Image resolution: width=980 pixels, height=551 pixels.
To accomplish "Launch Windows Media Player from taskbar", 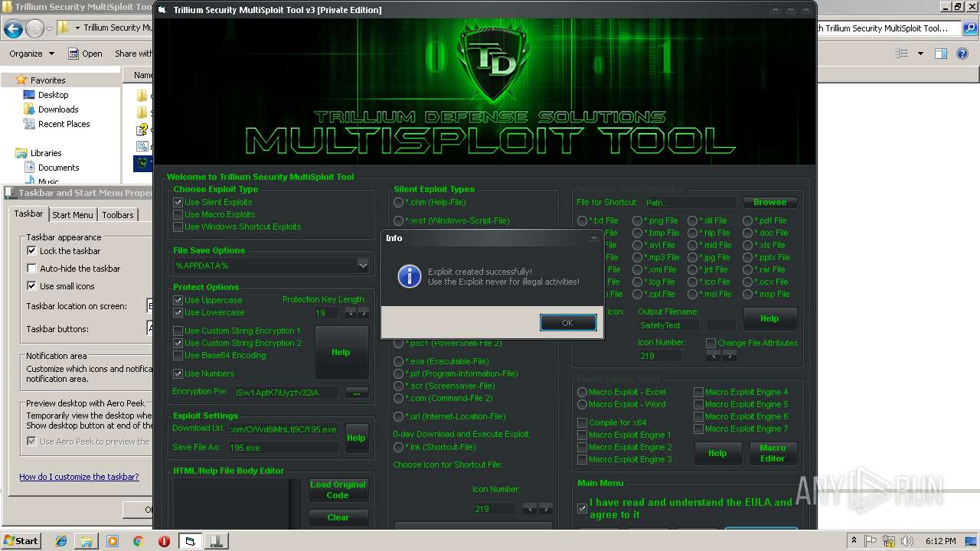I will (x=112, y=541).
